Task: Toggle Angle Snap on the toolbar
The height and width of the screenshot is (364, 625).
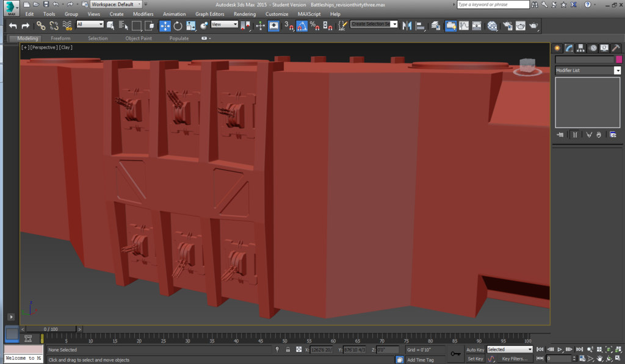Action: click(302, 26)
